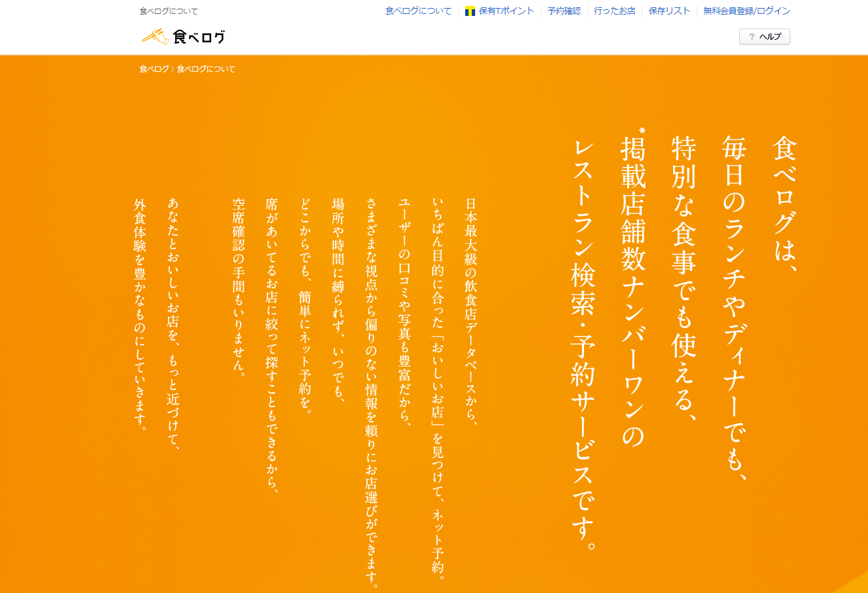868x593 pixels.
Task: Click the あなたとおいしいお店を、 line
Action: tap(174, 325)
